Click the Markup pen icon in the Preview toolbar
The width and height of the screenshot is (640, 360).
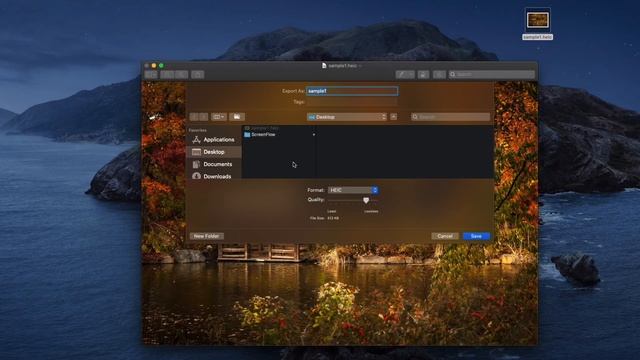[x=405, y=74]
